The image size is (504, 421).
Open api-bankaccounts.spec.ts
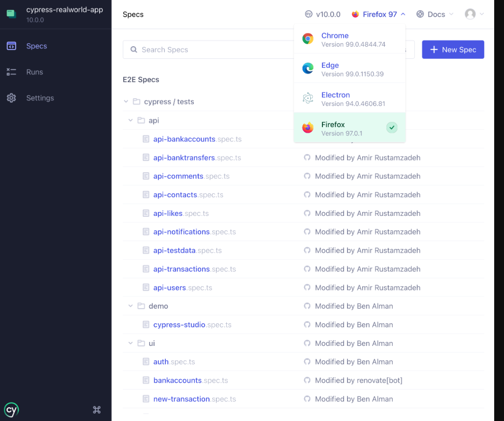(x=197, y=139)
